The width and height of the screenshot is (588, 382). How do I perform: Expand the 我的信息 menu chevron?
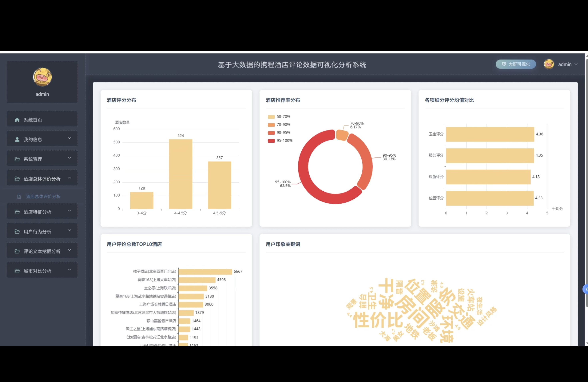point(69,138)
